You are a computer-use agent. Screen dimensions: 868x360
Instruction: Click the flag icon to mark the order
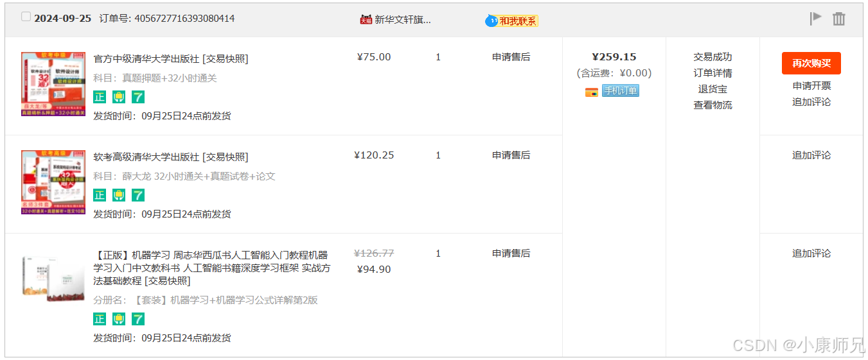click(x=816, y=19)
